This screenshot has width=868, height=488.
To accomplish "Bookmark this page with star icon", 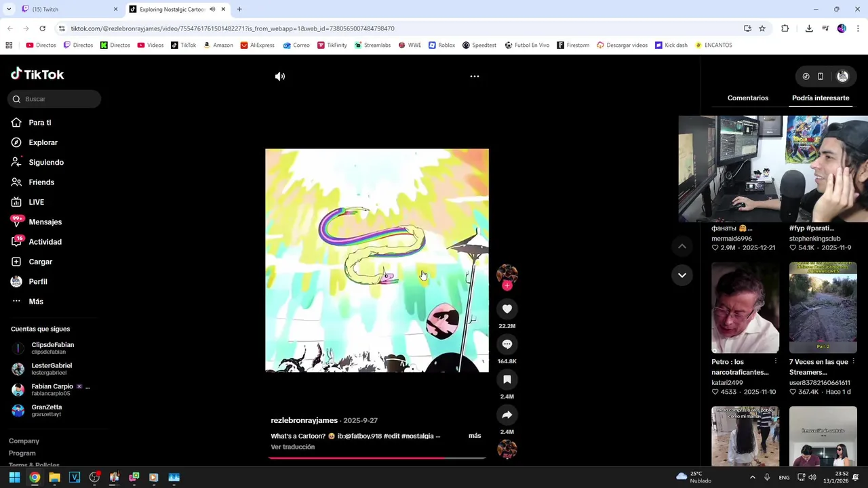I will pyautogui.click(x=762, y=28).
